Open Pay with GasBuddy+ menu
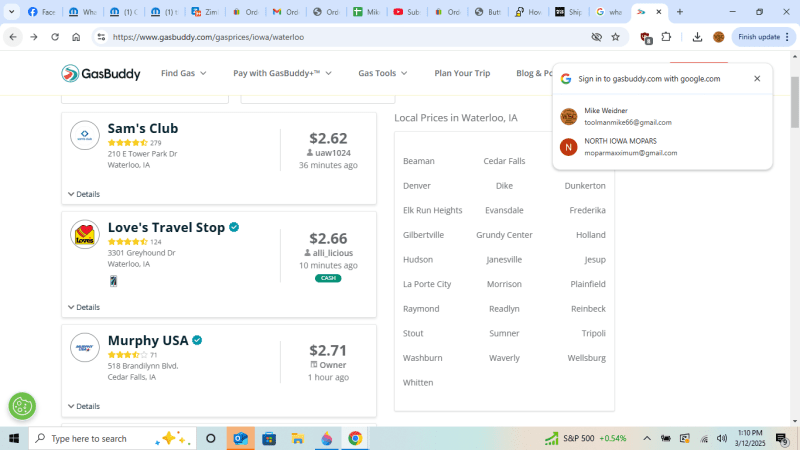 tap(282, 73)
